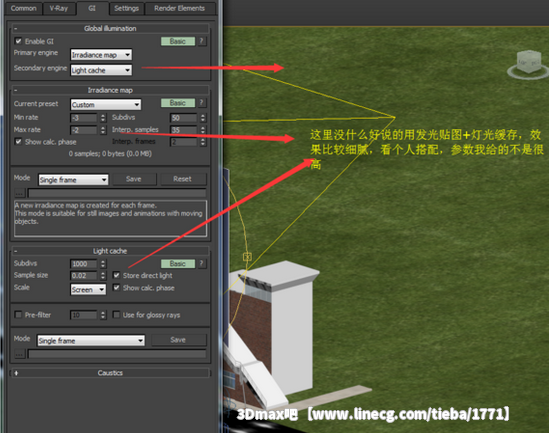The height and width of the screenshot is (433, 549).
Task: Enable Use for glossy rays
Action: (x=117, y=315)
